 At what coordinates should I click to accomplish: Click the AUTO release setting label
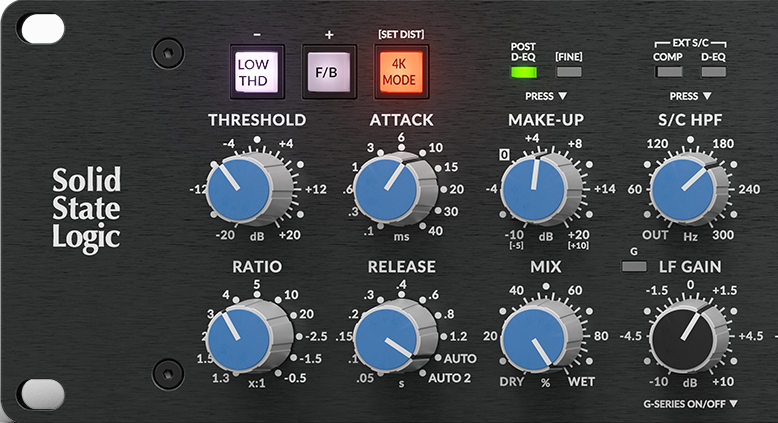coord(460,359)
